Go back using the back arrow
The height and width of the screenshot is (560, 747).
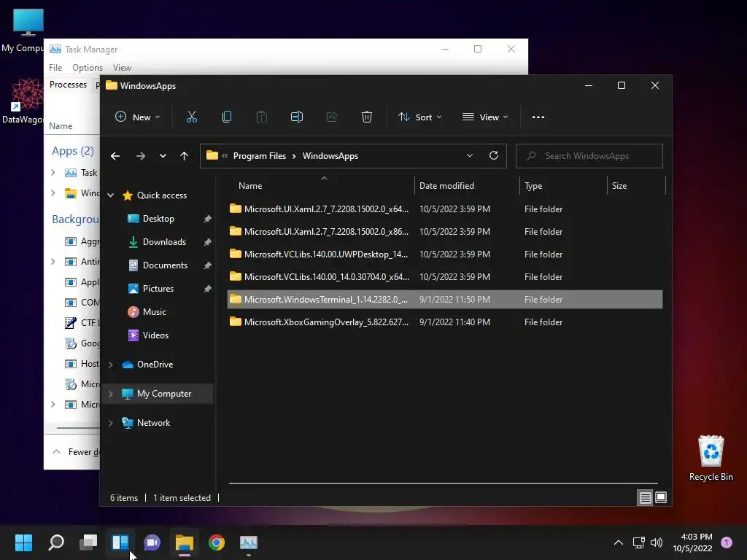(115, 156)
